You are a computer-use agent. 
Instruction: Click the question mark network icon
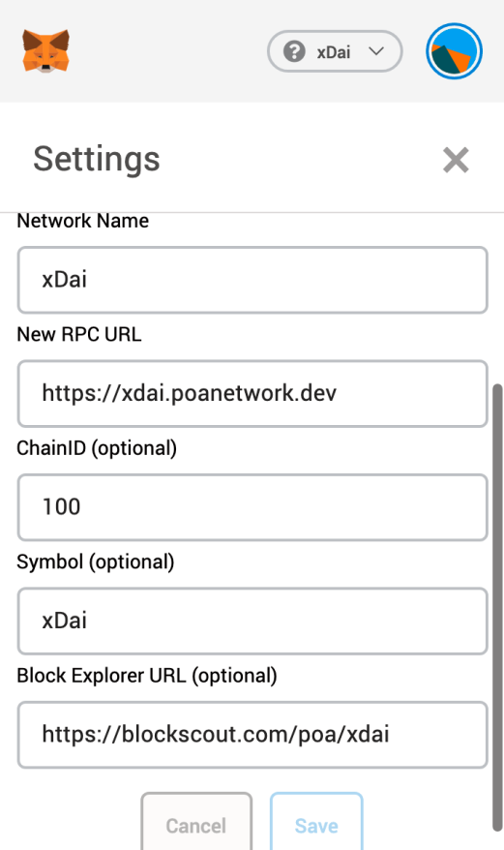(294, 51)
